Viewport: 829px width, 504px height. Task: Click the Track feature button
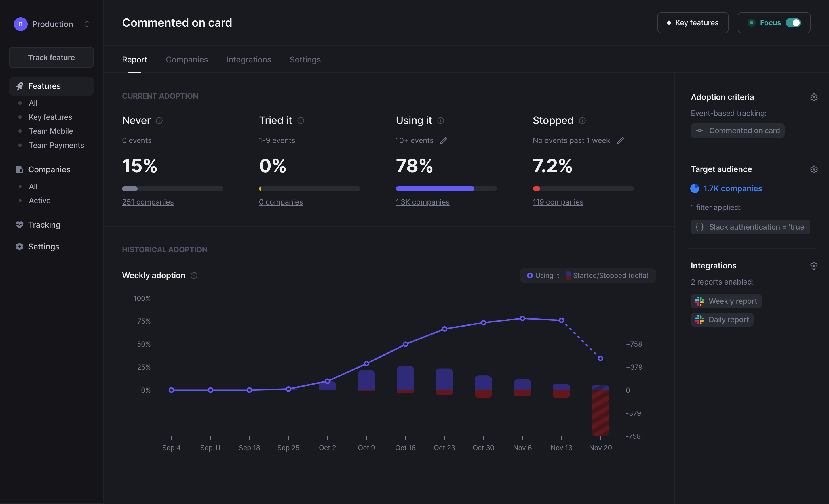52,58
